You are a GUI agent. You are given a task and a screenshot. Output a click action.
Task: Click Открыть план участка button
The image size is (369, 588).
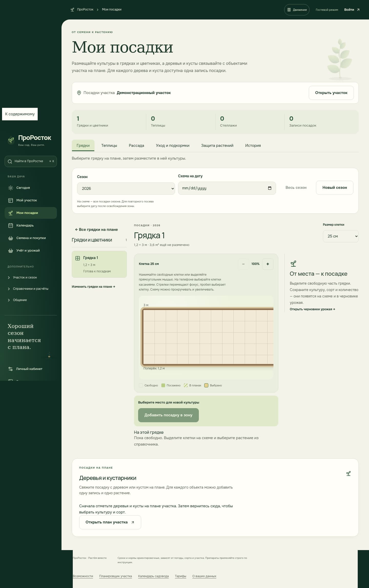pyautogui.click(x=110, y=522)
